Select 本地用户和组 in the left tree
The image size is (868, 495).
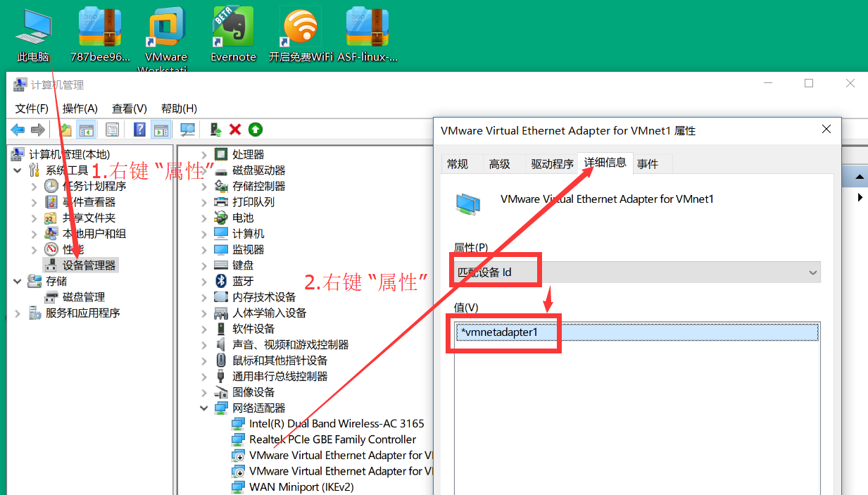tap(94, 234)
